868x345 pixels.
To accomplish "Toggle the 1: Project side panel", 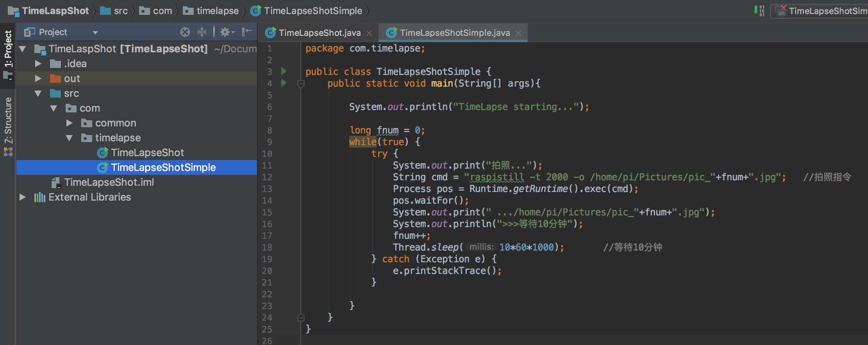I will point(8,49).
